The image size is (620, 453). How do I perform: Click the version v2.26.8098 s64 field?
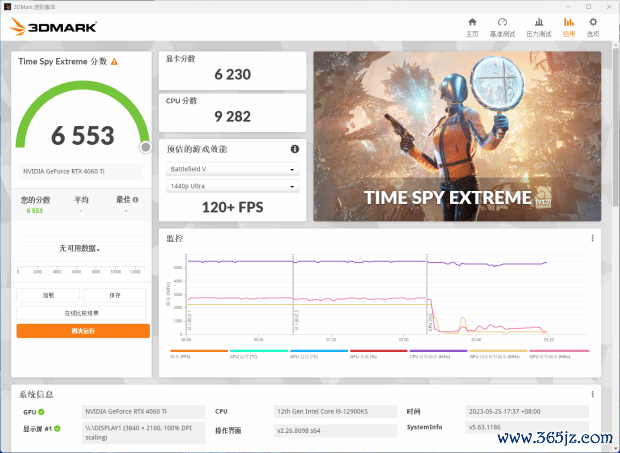pyautogui.click(x=335, y=430)
